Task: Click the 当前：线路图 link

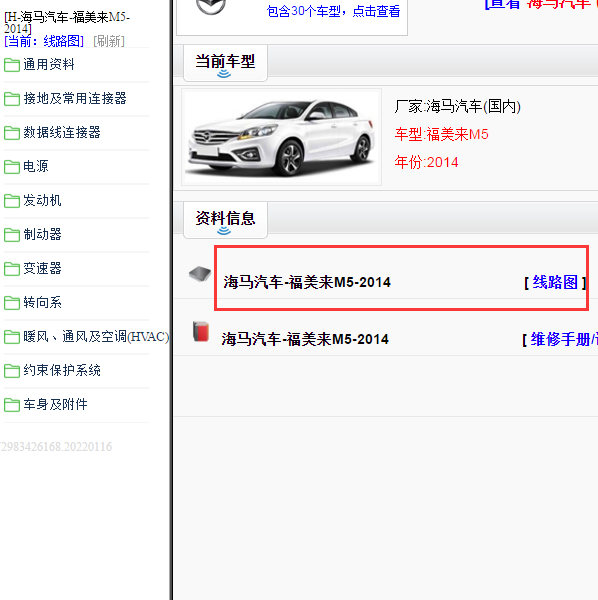Action: coord(44,41)
